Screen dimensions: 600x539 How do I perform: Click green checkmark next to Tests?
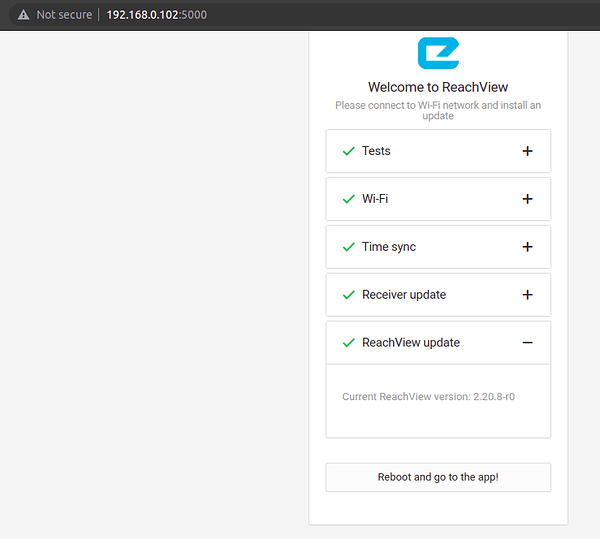349,151
